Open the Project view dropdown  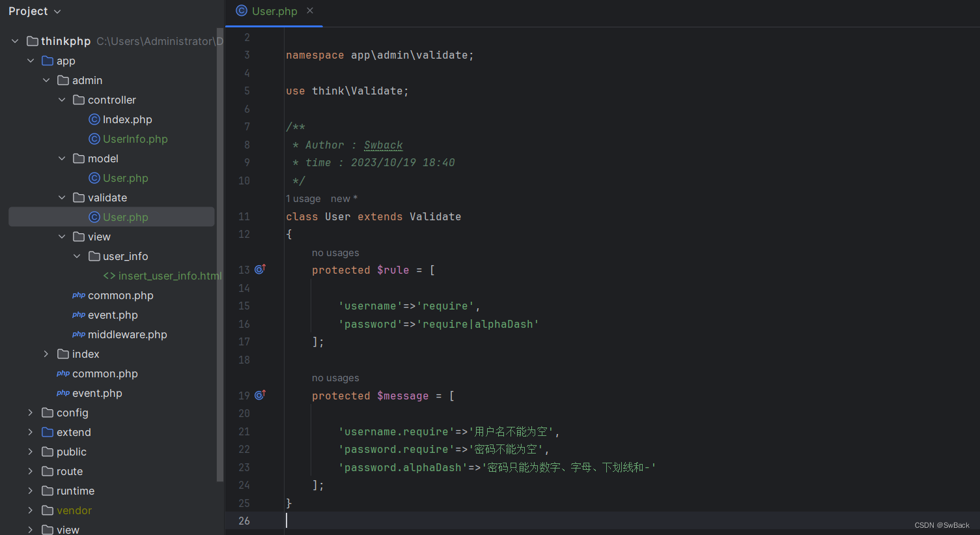(35, 11)
